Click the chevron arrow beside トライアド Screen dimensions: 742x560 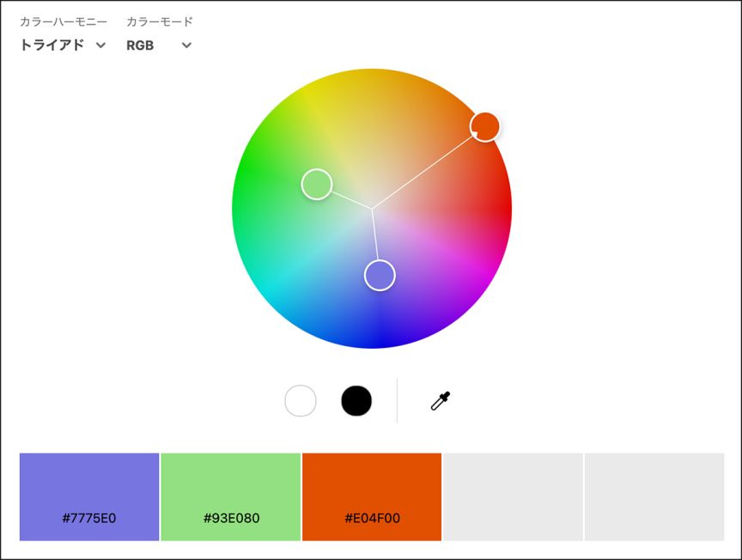point(100,46)
